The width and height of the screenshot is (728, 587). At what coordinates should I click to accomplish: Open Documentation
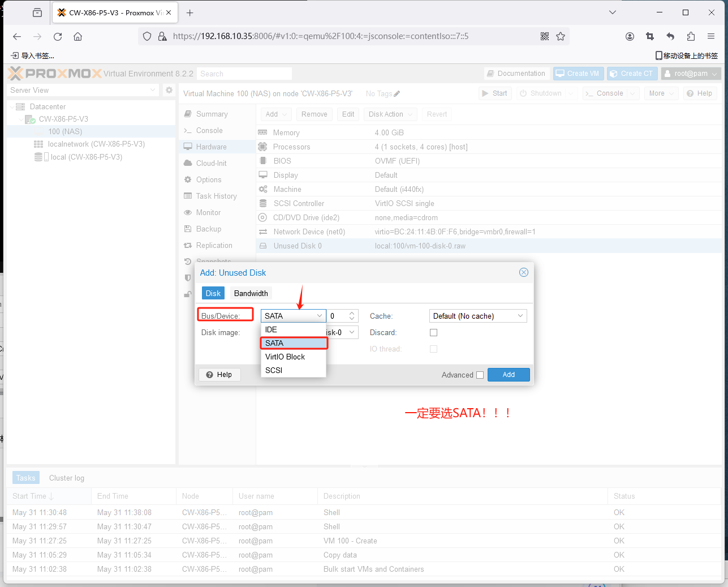coord(516,74)
